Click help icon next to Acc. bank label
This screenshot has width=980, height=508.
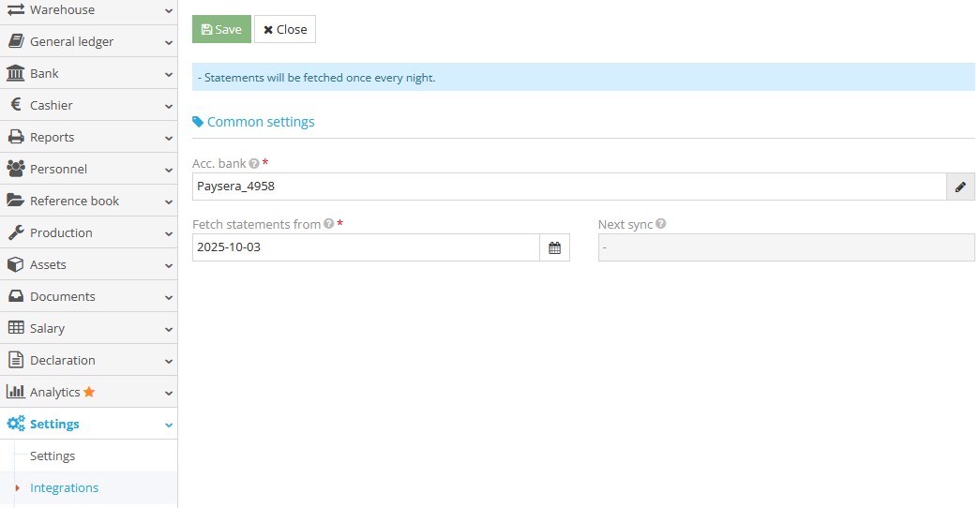[254, 164]
